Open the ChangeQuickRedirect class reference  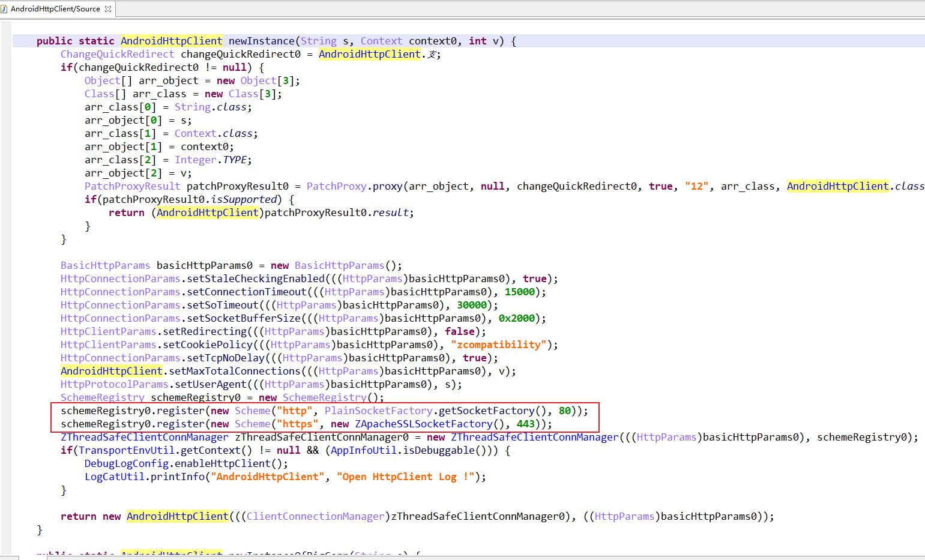click(x=117, y=54)
